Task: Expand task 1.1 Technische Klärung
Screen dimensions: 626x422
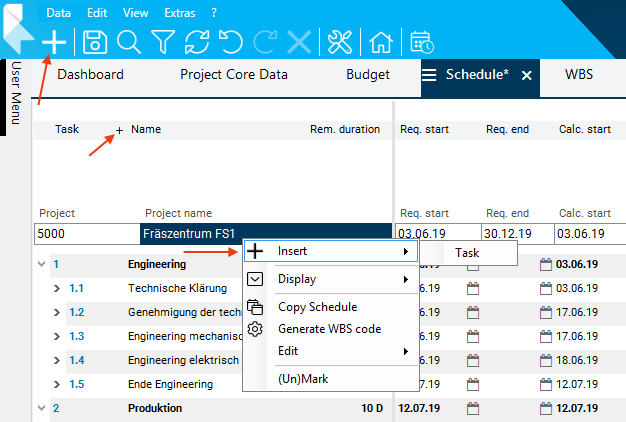Action: [x=57, y=288]
